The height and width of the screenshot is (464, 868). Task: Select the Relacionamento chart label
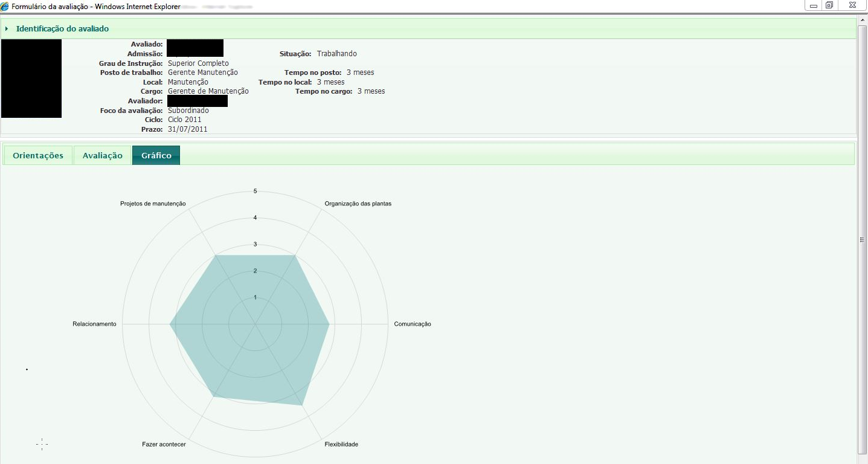[94, 324]
